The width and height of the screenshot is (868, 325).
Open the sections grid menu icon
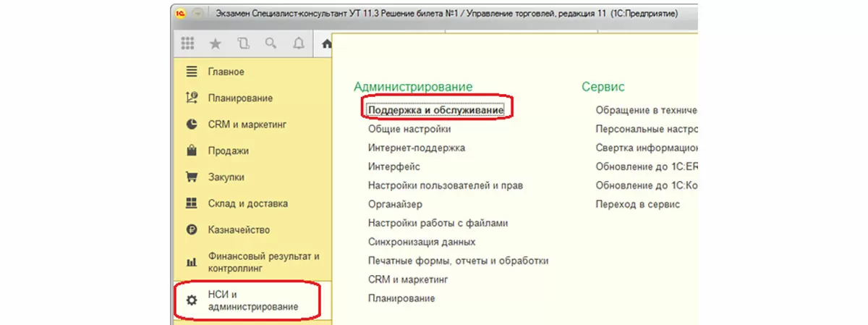click(x=188, y=43)
